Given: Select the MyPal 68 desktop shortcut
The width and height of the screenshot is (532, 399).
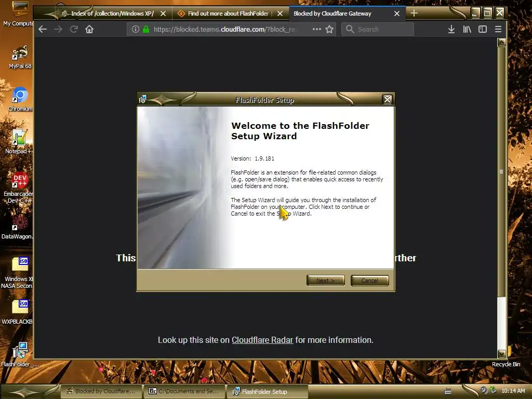Looking at the screenshot, I should (x=20, y=57).
